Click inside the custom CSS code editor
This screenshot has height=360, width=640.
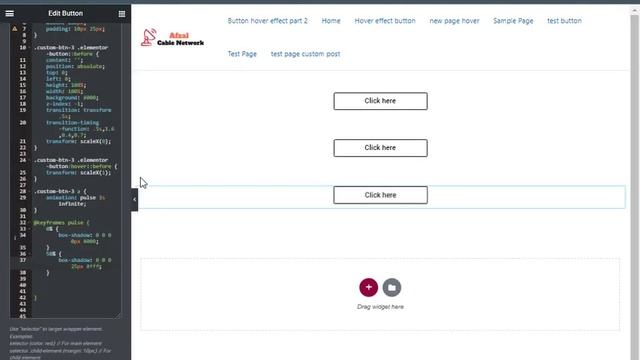coord(65,171)
